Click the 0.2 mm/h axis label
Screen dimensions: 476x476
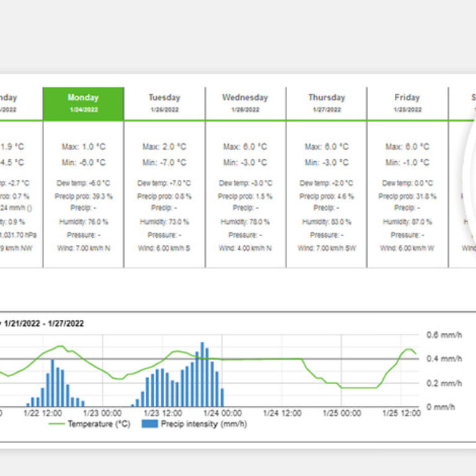444,384
